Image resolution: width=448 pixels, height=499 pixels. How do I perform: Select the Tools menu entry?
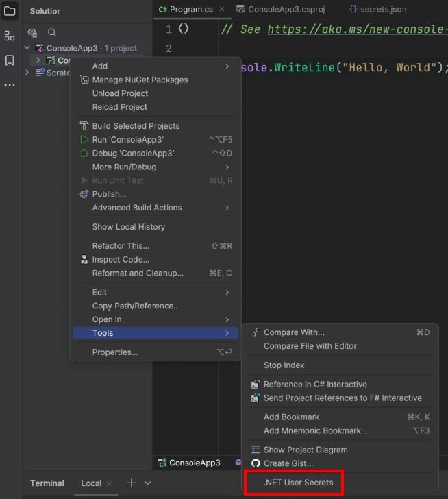155,333
